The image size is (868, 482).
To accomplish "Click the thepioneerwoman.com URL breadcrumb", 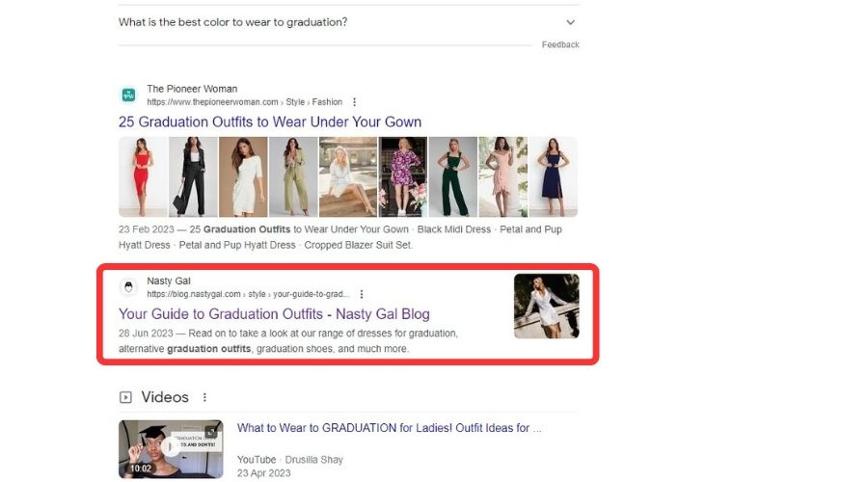I will 244,102.
